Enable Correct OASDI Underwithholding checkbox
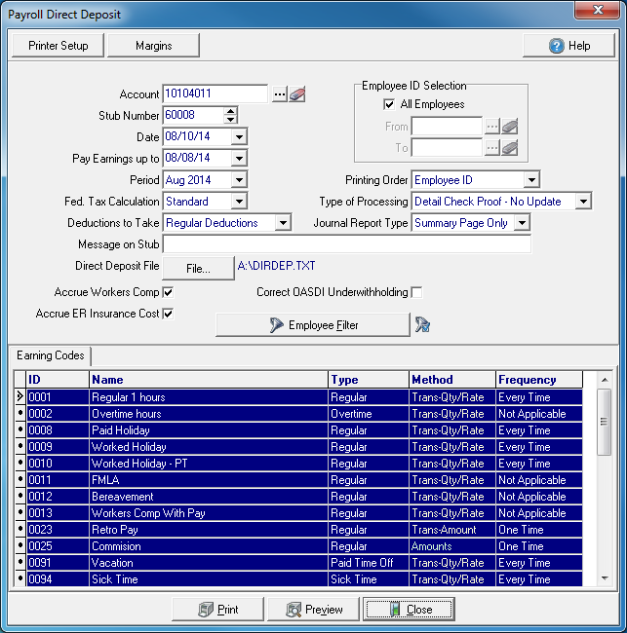Viewport: 627px width, 633px height. pos(417,292)
